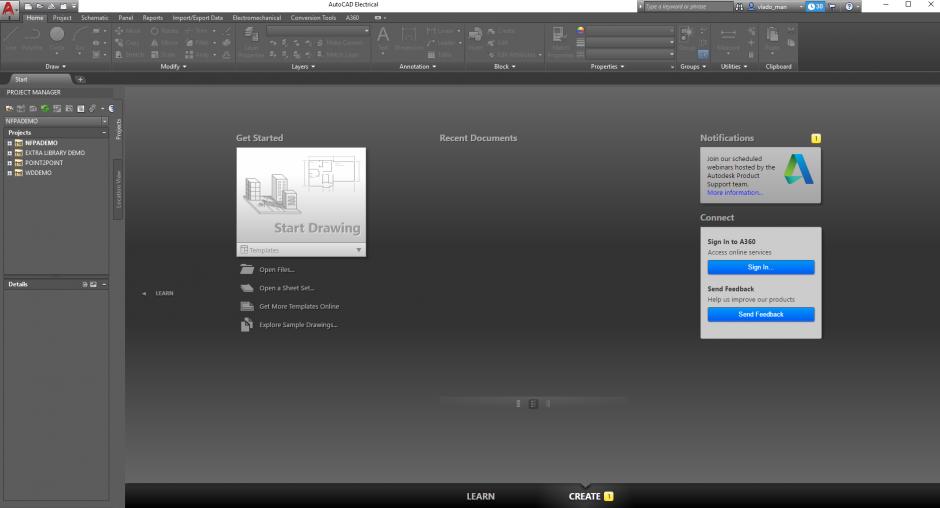940x508 pixels.
Task: Click the color wheel in Properties panel
Action: 580,31
